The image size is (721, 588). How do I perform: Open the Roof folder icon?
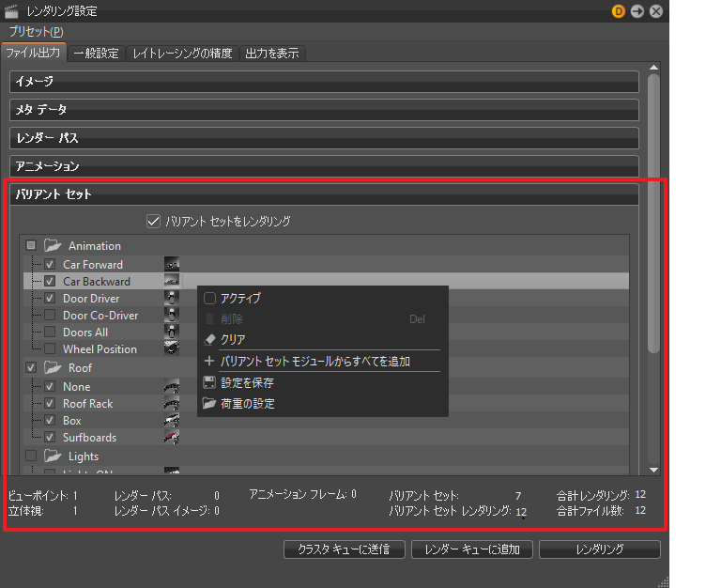53,367
